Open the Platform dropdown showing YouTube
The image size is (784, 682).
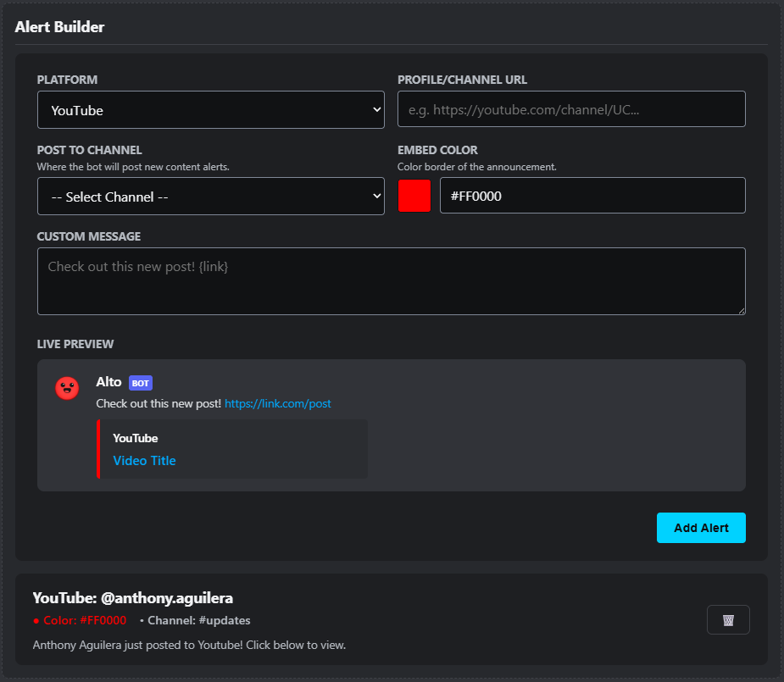pos(210,110)
